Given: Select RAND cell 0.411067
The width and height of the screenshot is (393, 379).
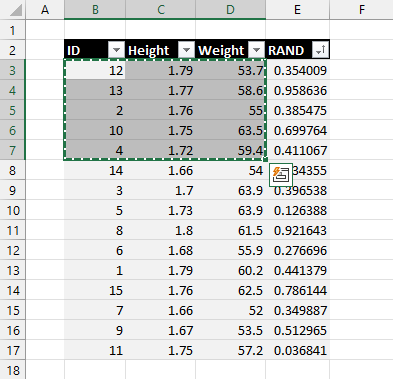Looking at the screenshot, I should click(x=298, y=150).
